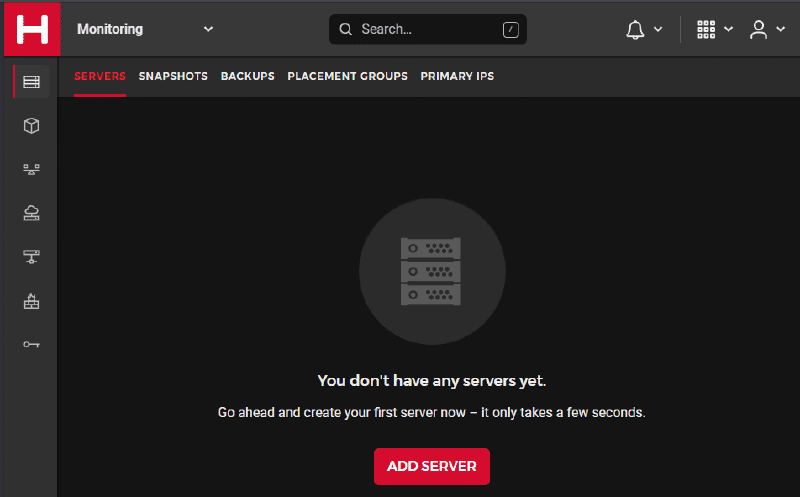Open the Placement Groups tab
800x497 pixels.
tap(347, 76)
